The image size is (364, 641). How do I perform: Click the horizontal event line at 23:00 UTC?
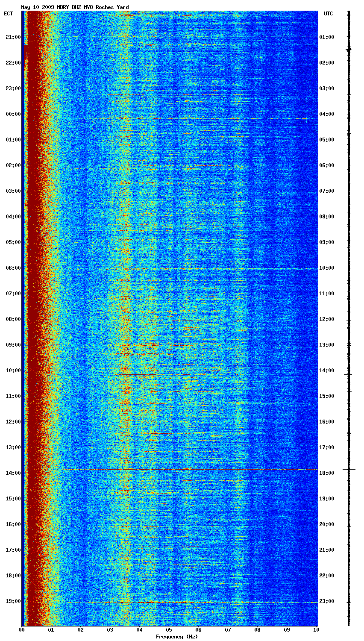coord(192,603)
